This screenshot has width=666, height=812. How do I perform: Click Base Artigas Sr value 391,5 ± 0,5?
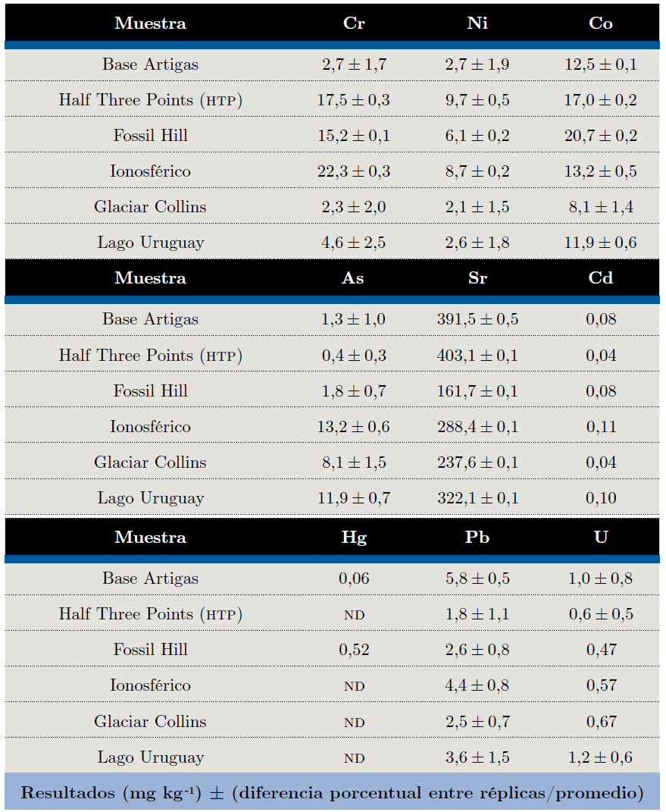(x=477, y=319)
